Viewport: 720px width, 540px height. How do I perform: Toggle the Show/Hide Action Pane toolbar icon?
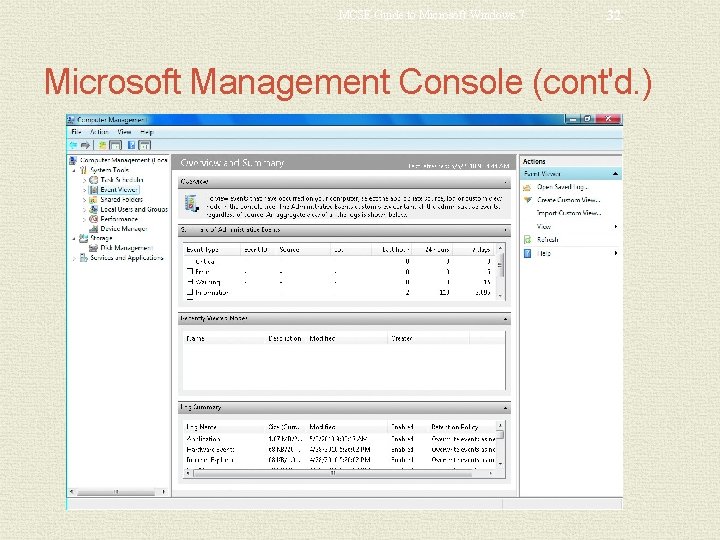pos(144,145)
